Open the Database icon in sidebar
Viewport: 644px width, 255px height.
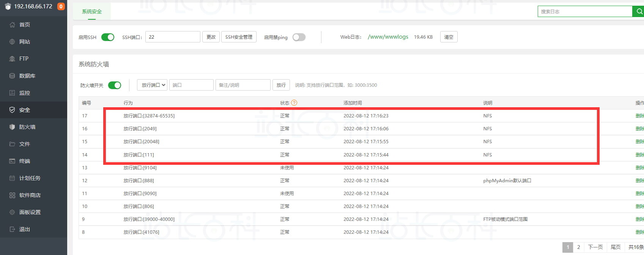[12, 76]
